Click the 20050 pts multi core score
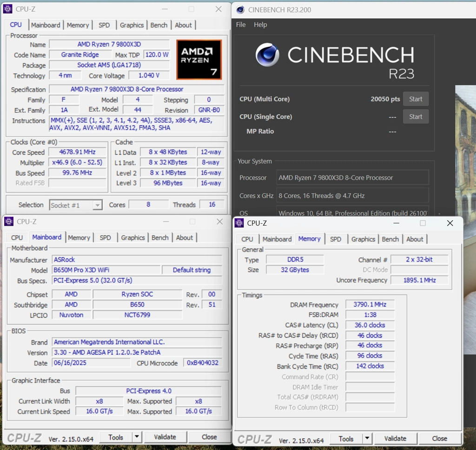476x450 pixels. click(385, 99)
